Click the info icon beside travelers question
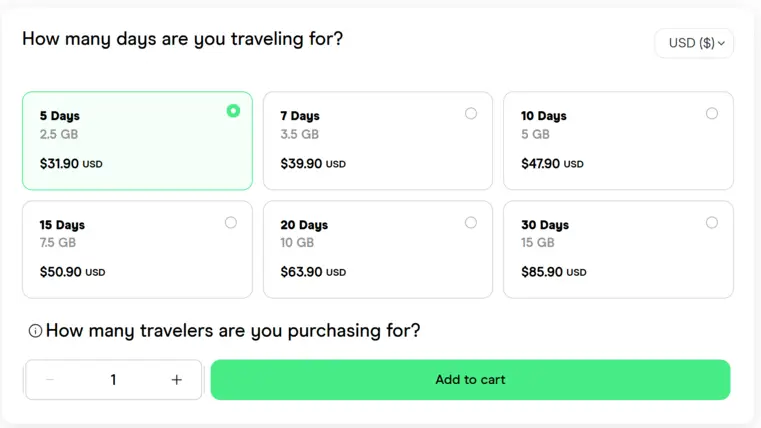 (35, 331)
